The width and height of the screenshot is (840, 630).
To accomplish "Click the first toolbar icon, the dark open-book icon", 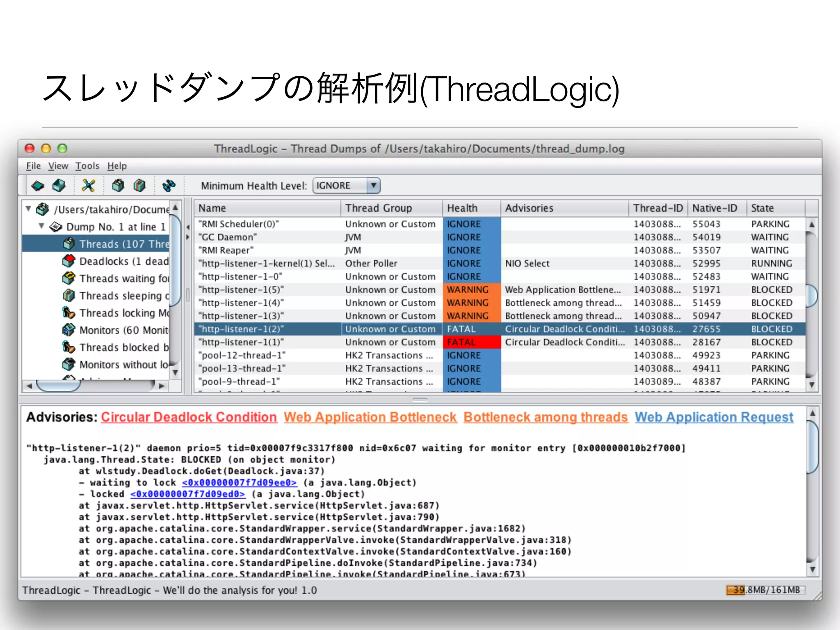I will 38,186.
